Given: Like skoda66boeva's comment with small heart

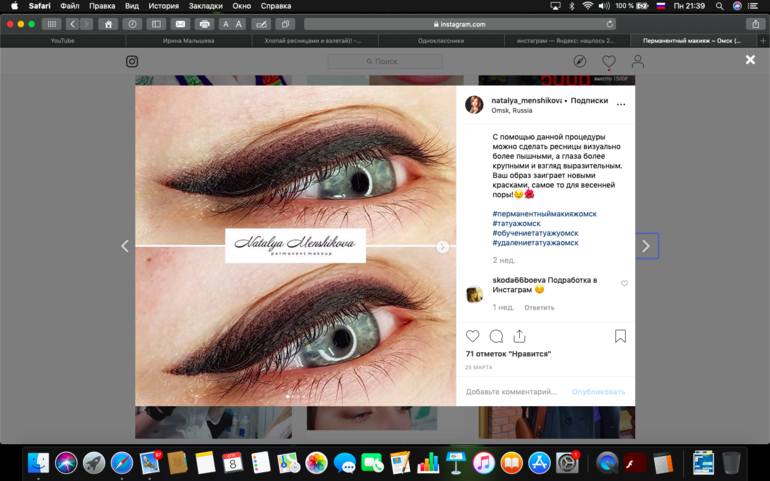Looking at the screenshot, I should pos(624,284).
